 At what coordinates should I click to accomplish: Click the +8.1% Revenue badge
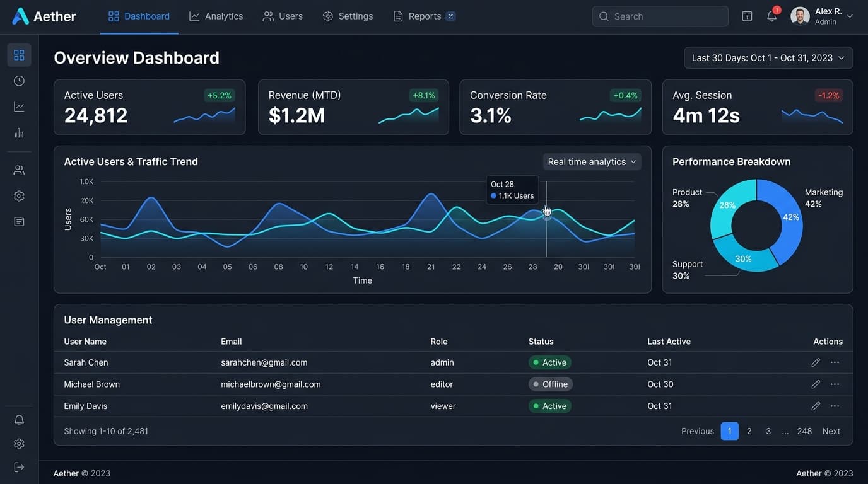coord(424,96)
